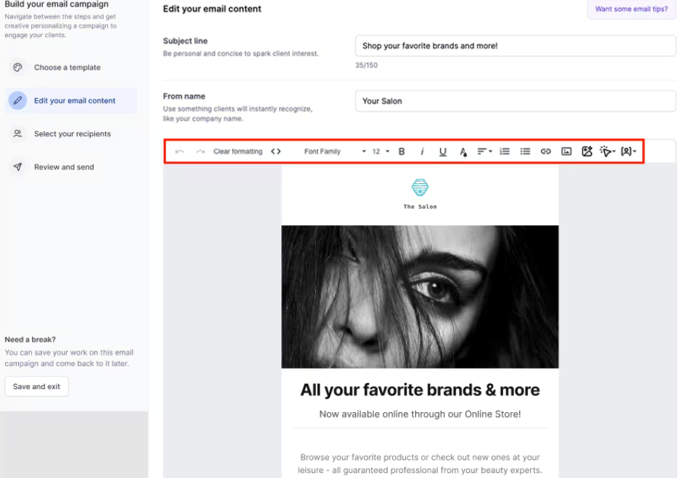Click the salon logo in the email preview

pos(420,187)
